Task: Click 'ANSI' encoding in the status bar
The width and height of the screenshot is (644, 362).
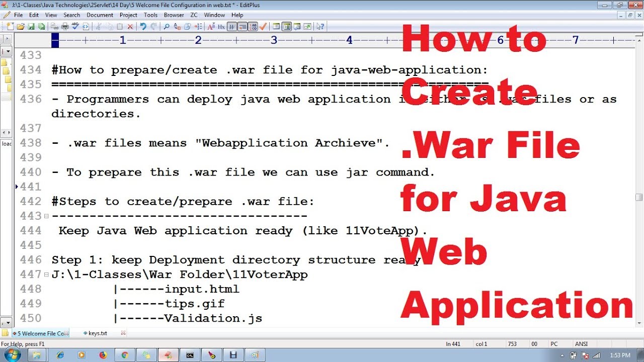Action: 582,344
